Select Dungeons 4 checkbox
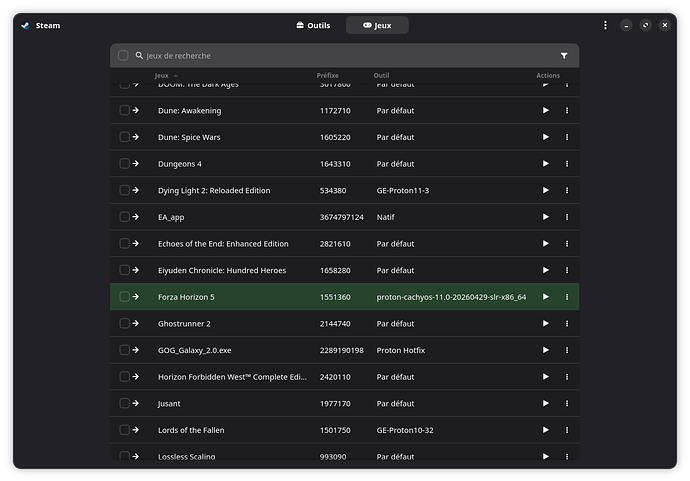The height and width of the screenshot is (481, 690). pyautogui.click(x=125, y=163)
